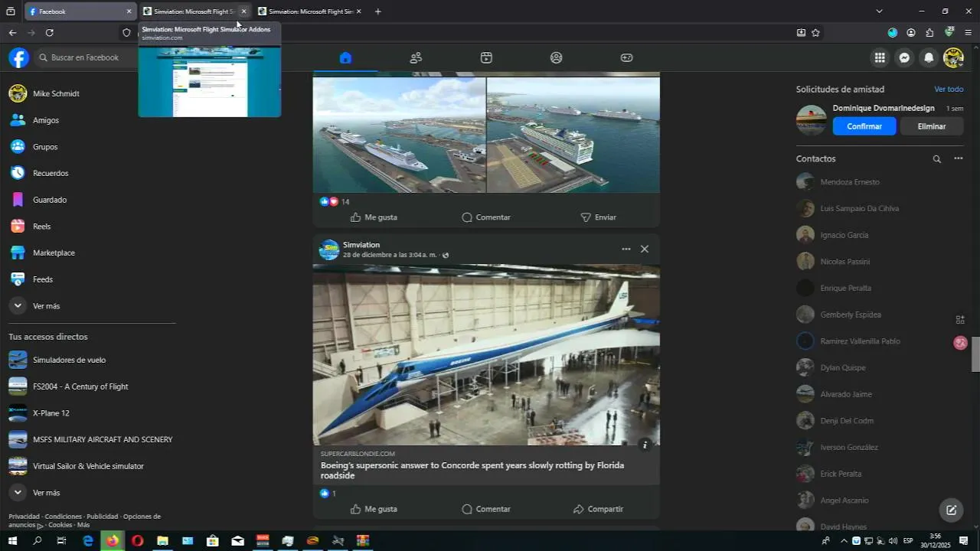The height and width of the screenshot is (551, 980).
Task: Hide the Simviation post with X
Action: pos(645,249)
